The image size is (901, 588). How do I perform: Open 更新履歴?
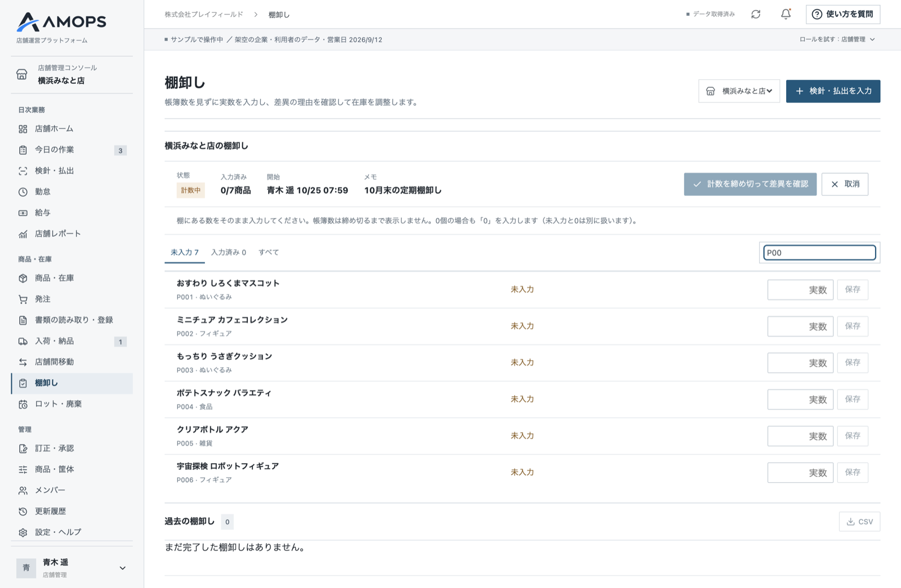72,511
